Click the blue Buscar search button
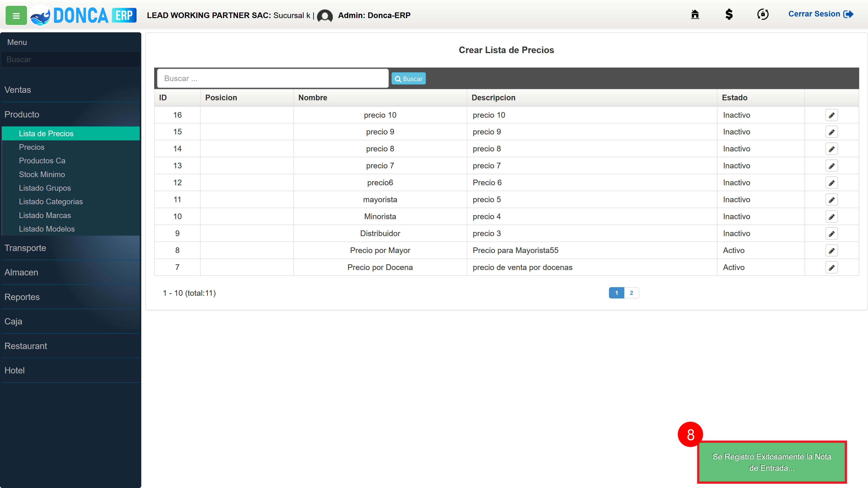868x488 pixels. (x=408, y=79)
